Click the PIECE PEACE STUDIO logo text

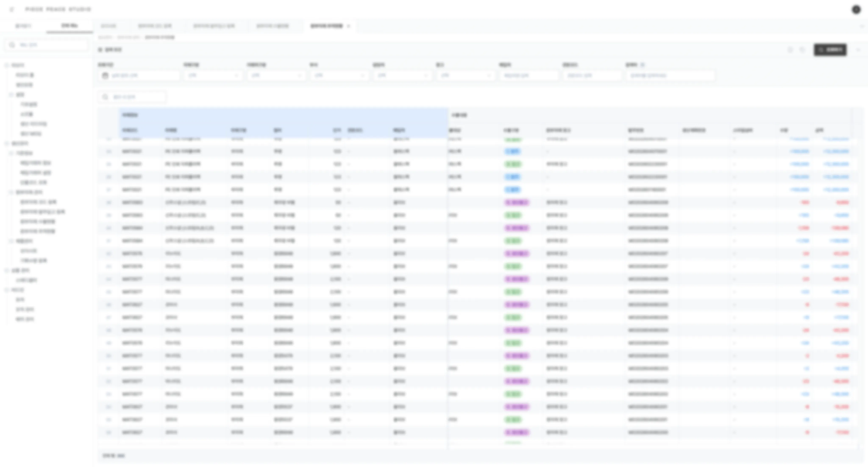pyautogui.click(x=58, y=10)
